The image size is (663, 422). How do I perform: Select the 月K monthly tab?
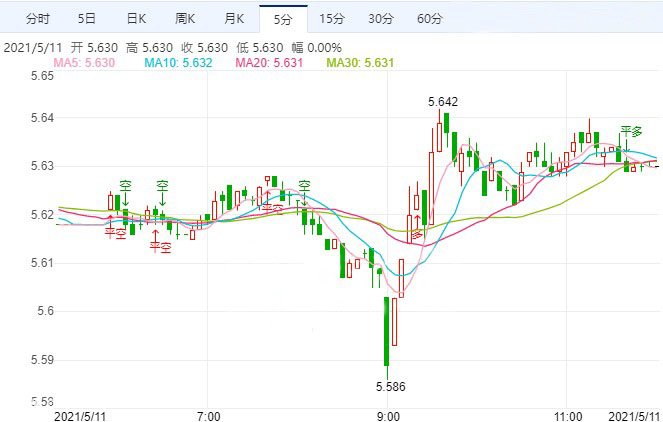pyautogui.click(x=234, y=19)
